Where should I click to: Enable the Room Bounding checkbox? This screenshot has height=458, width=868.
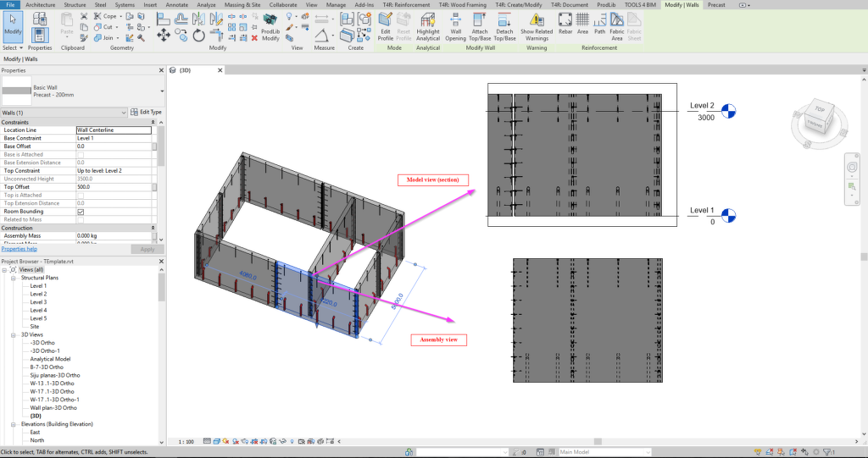click(x=80, y=211)
